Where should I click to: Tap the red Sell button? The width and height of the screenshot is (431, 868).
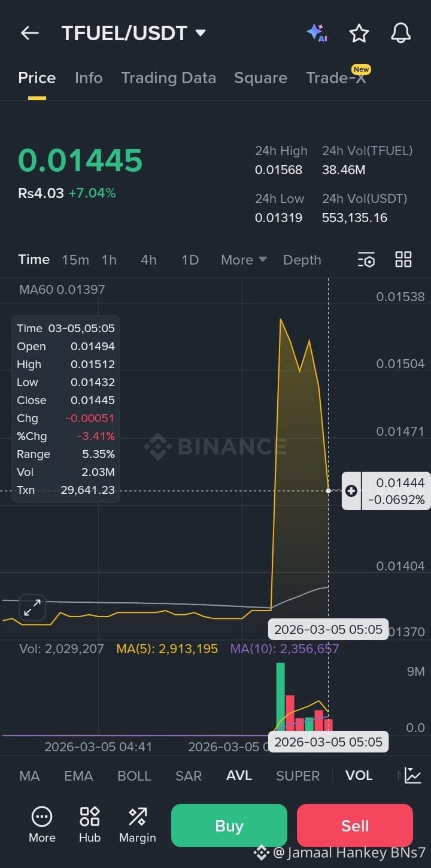click(x=355, y=825)
